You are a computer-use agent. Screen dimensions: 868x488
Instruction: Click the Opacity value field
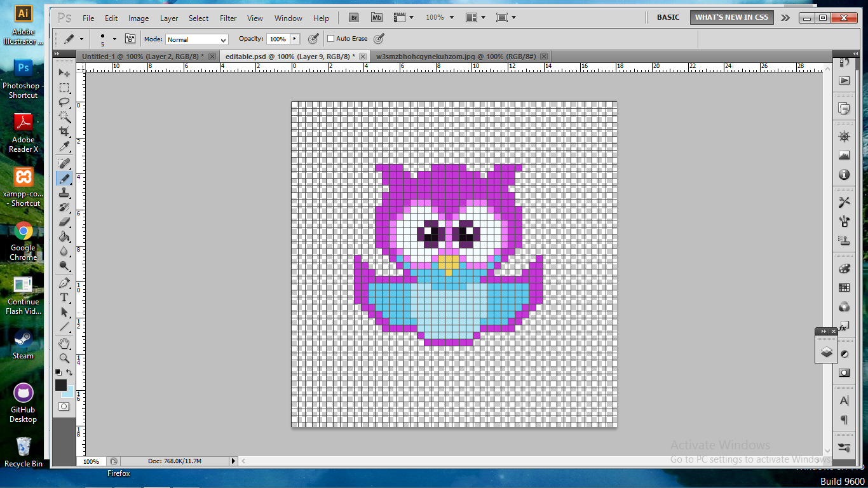tap(278, 39)
